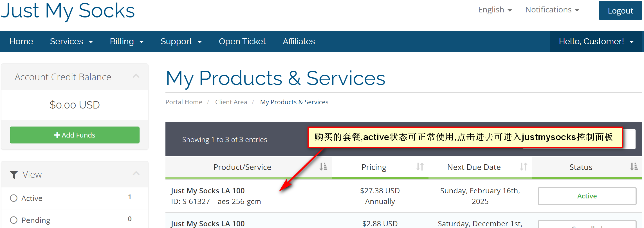This screenshot has width=644, height=228.
Task: Click the Sunday, February 16th, 2025 due date
Action: click(x=480, y=196)
